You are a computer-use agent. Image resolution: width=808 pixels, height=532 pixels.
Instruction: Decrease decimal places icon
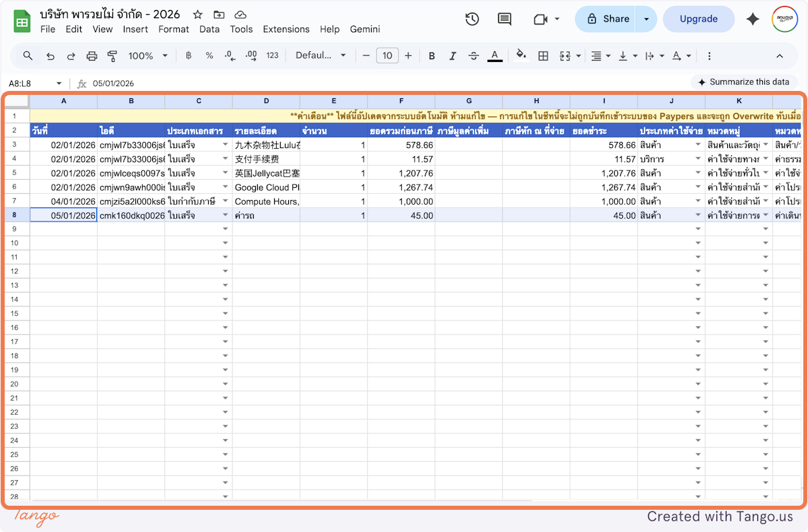pos(230,56)
